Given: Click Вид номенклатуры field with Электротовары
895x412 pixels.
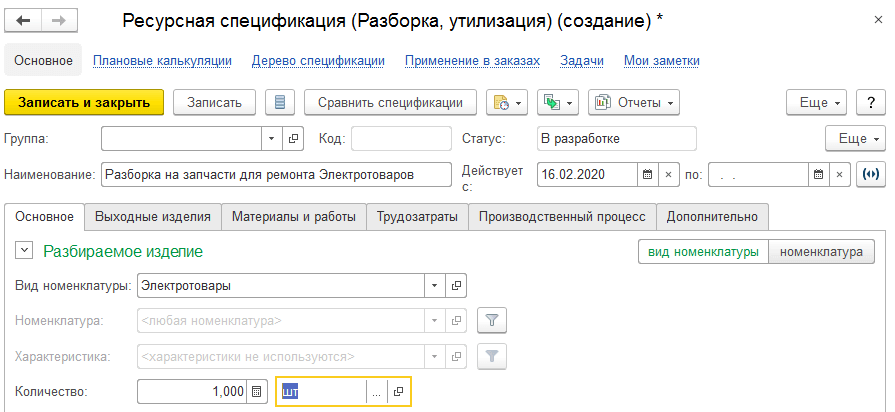Looking at the screenshot, I should pos(281,286).
